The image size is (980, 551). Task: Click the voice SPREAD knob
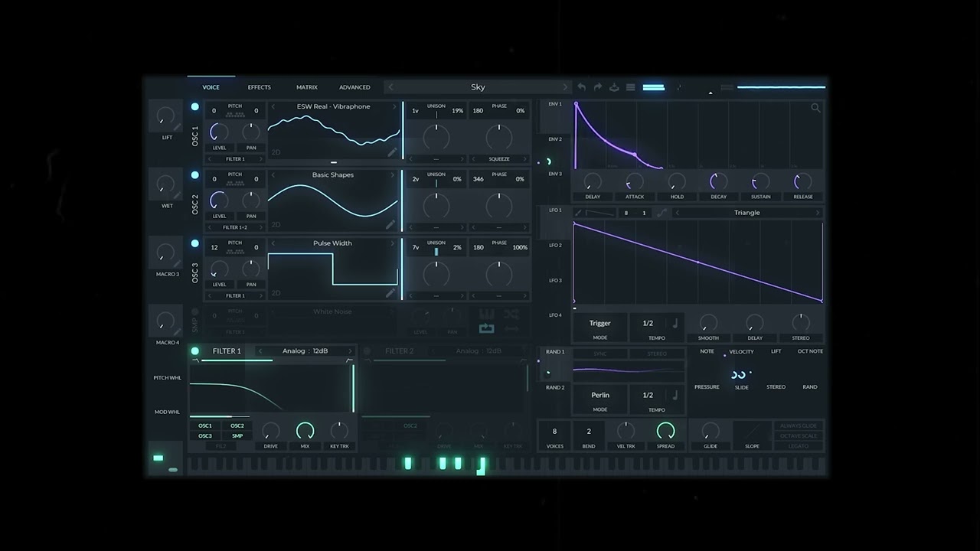pyautogui.click(x=666, y=431)
